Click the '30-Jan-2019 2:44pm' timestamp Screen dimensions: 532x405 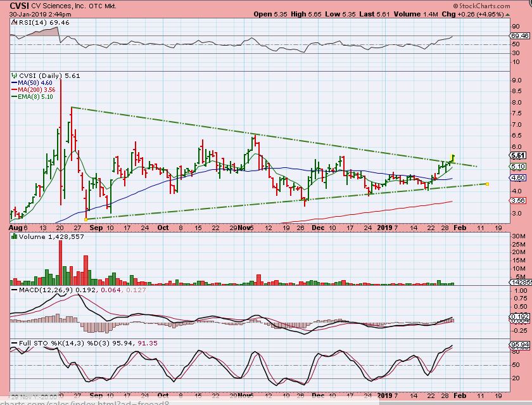41,14
